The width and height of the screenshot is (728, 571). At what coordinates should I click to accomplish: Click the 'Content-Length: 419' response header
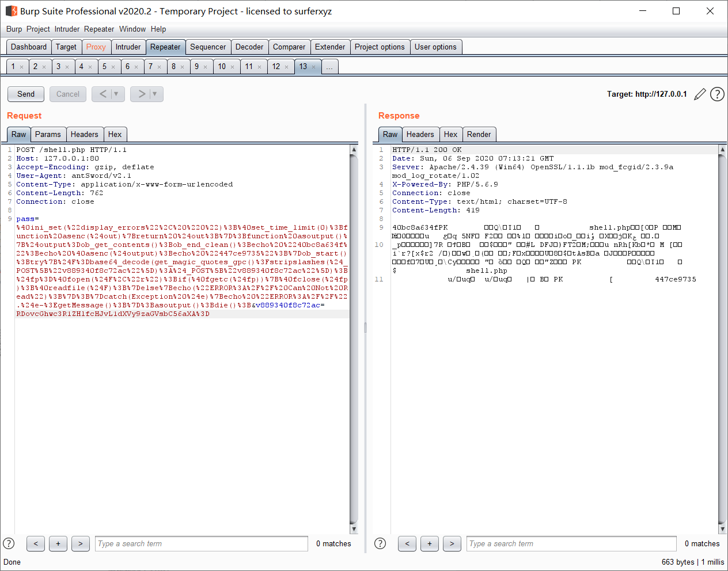tap(436, 210)
